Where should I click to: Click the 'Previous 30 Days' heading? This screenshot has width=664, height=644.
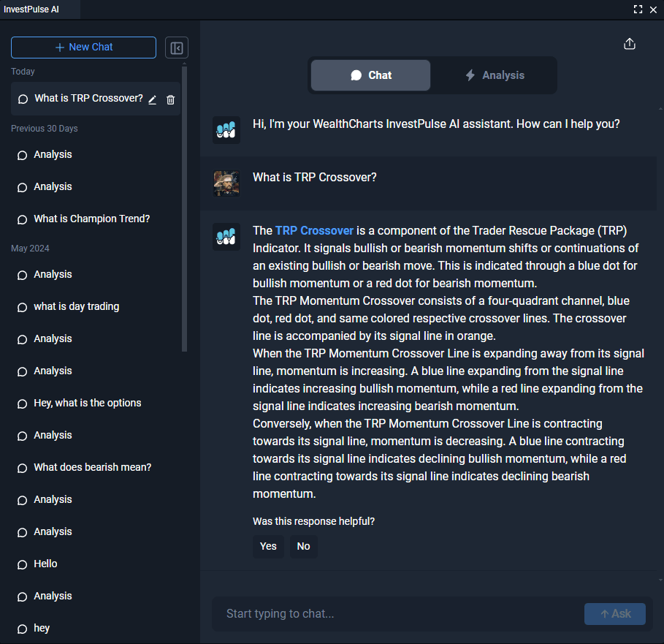click(x=45, y=129)
